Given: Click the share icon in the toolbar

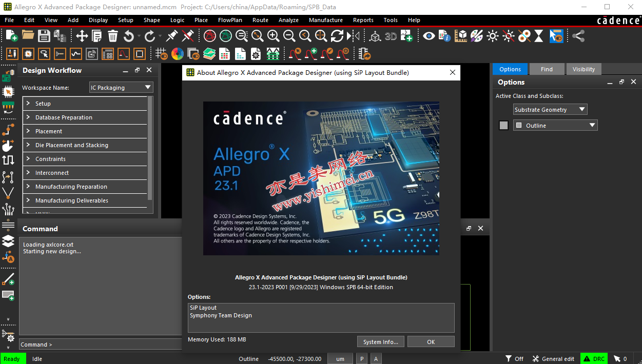Looking at the screenshot, I should (578, 35).
